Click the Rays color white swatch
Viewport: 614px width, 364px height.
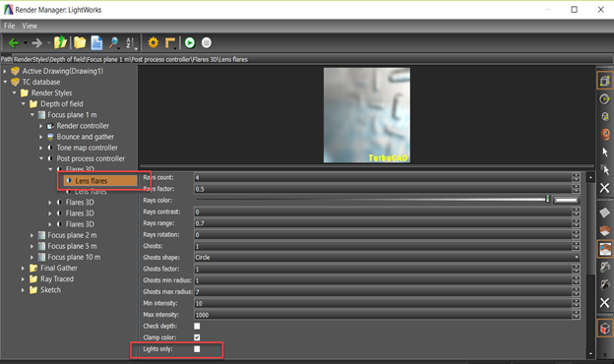tap(566, 200)
